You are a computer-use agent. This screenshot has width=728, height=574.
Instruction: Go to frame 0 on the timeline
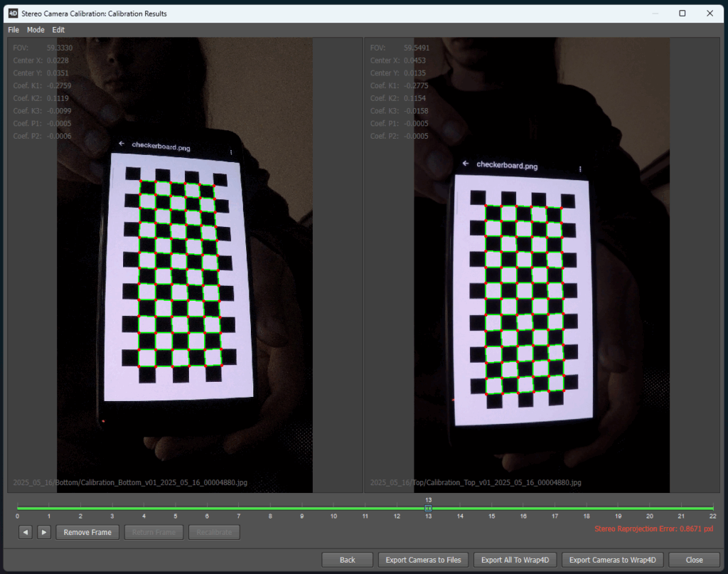[x=18, y=509]
